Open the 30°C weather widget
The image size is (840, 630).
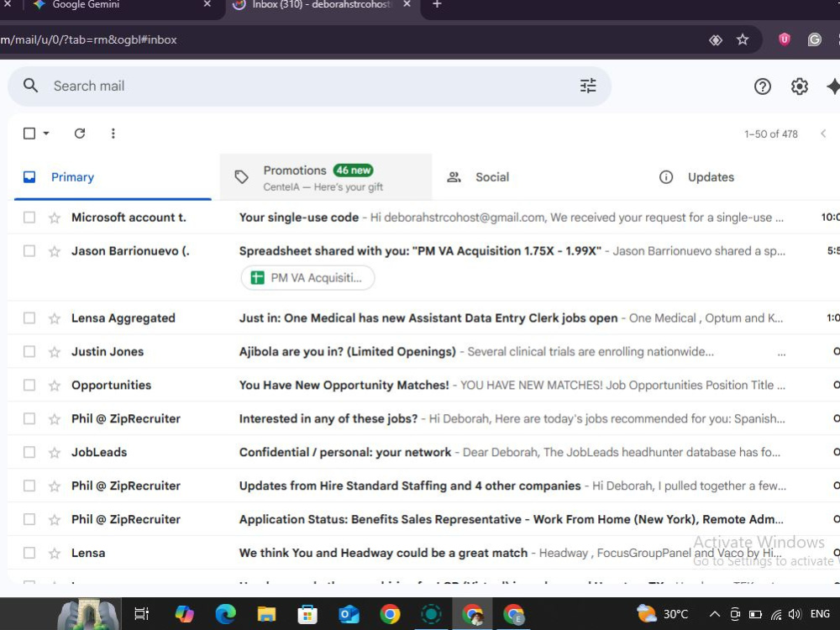point(662,614)
